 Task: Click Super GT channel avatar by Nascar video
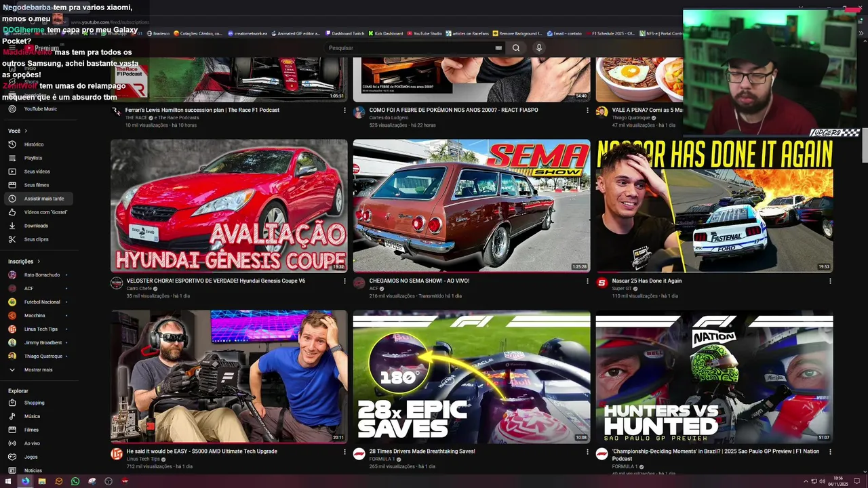point(601,283)
